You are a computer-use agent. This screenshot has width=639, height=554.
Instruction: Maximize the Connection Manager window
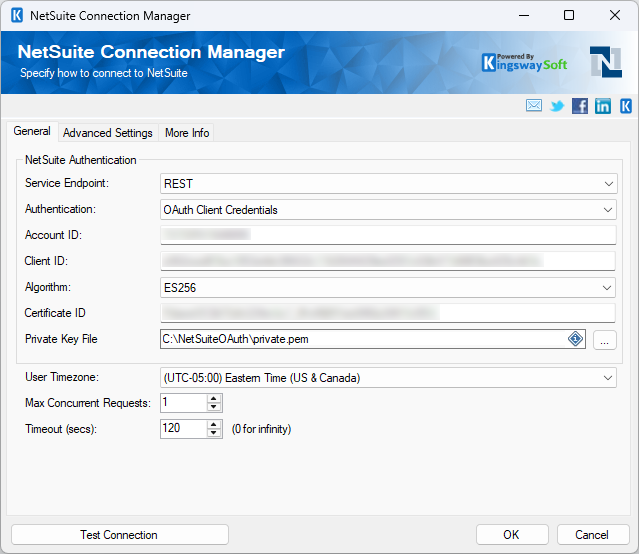coord(569,15)
